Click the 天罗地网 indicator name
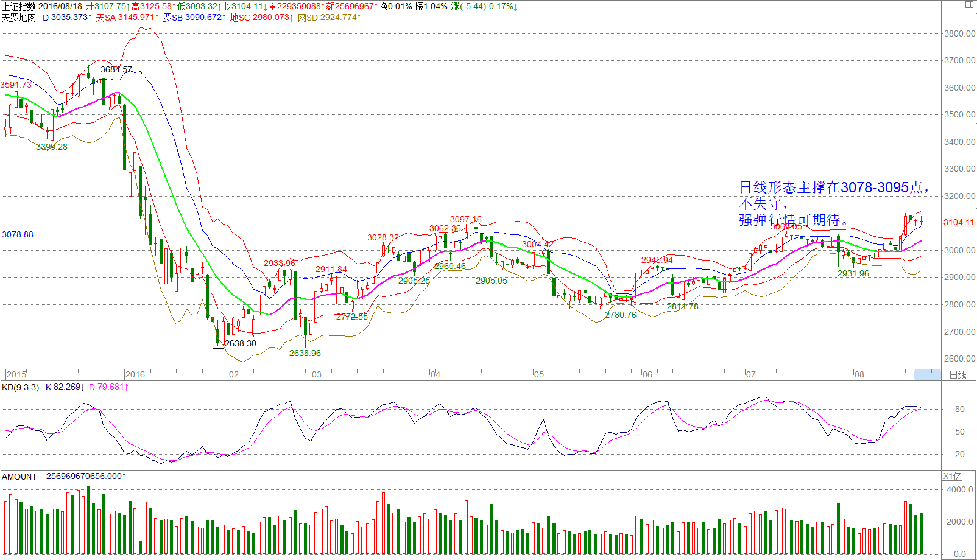Viewport: 977px width, 560px height. pos(19,18)
